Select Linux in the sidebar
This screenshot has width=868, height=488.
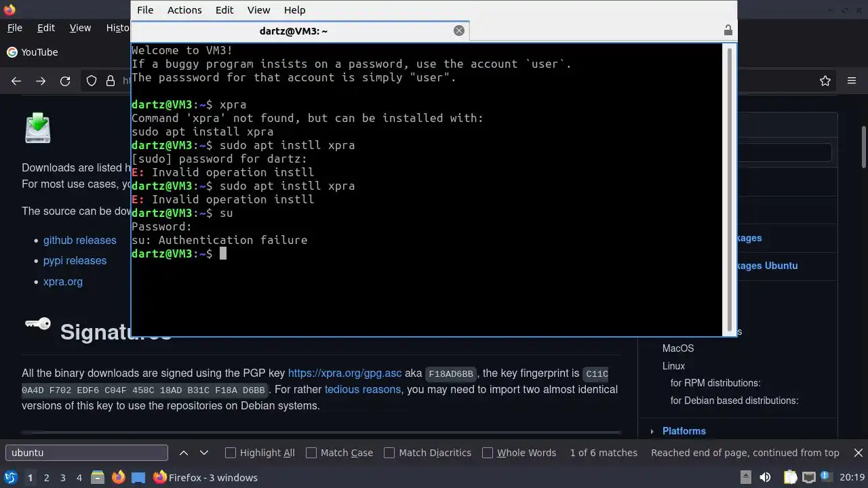pos(673,366)
